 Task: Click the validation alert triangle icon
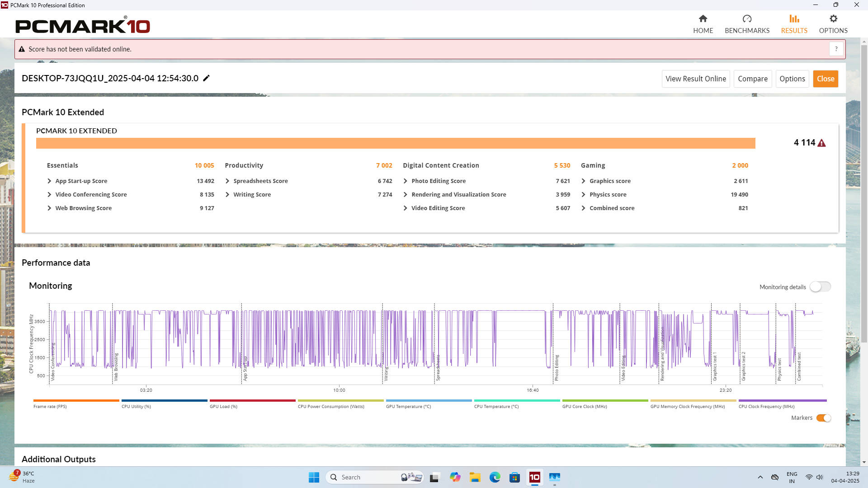pos(22,49)
